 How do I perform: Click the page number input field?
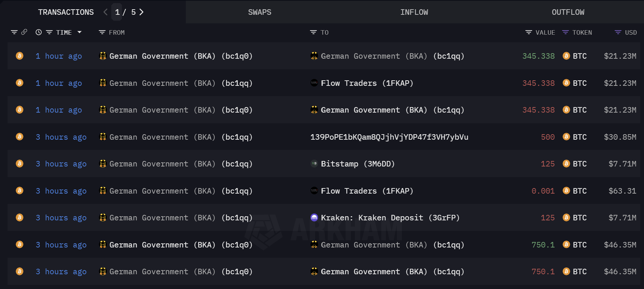[117, 12]
